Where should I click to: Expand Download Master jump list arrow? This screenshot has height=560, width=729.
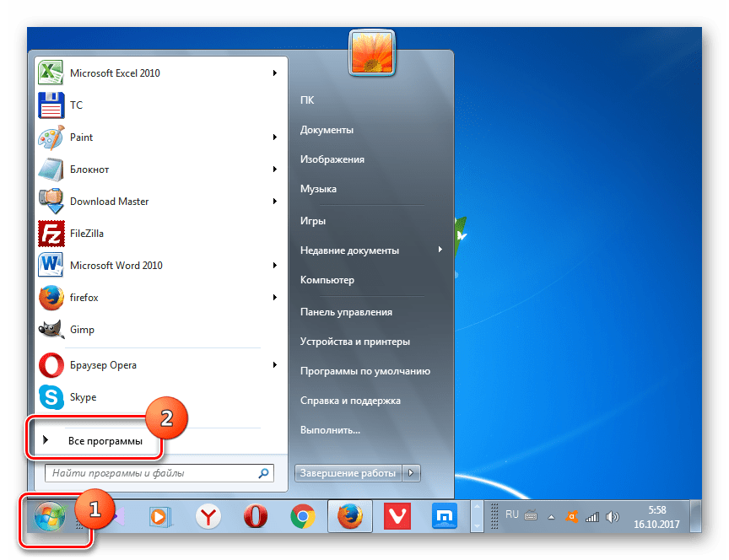click(x=275, y=202)
